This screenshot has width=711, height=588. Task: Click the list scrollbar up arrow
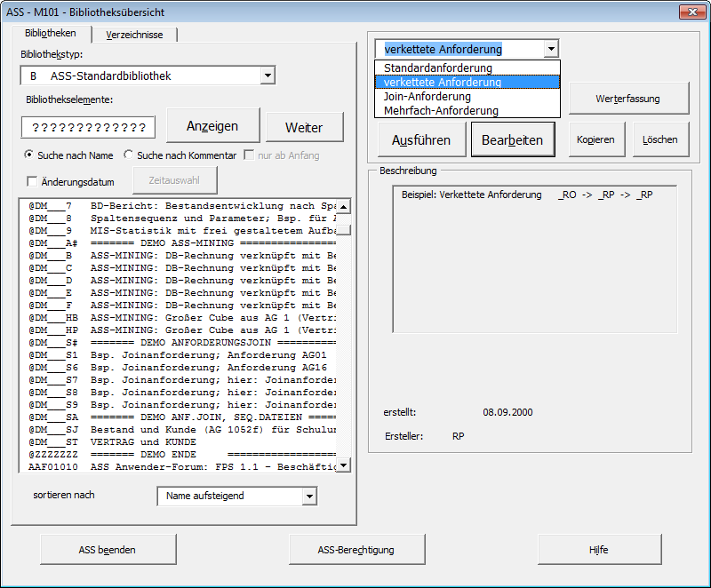coord(344,207)
